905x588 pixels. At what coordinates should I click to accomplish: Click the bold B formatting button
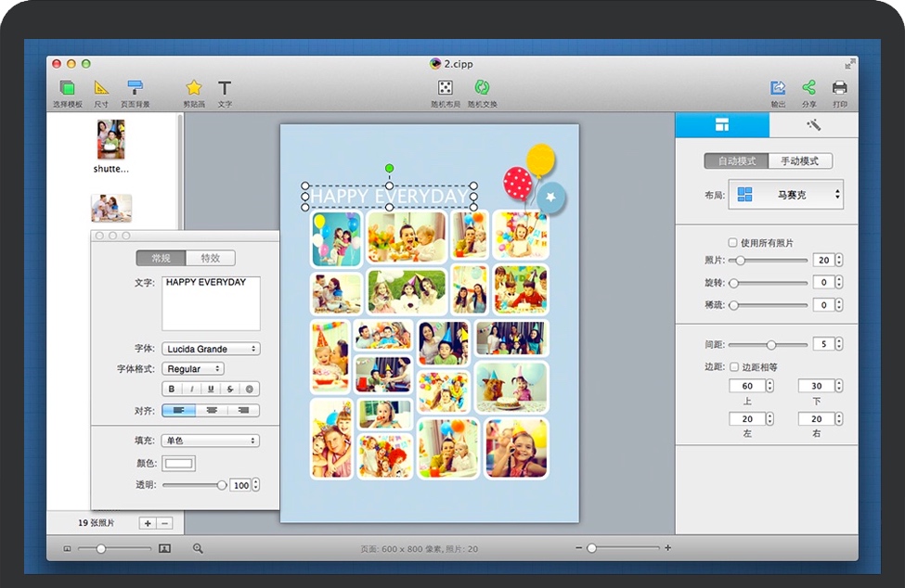click(172, 390)
